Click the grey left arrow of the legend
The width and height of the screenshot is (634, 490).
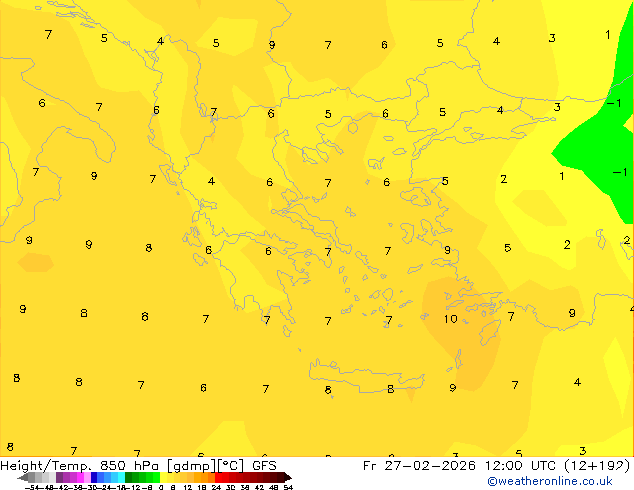pos(23,478)
